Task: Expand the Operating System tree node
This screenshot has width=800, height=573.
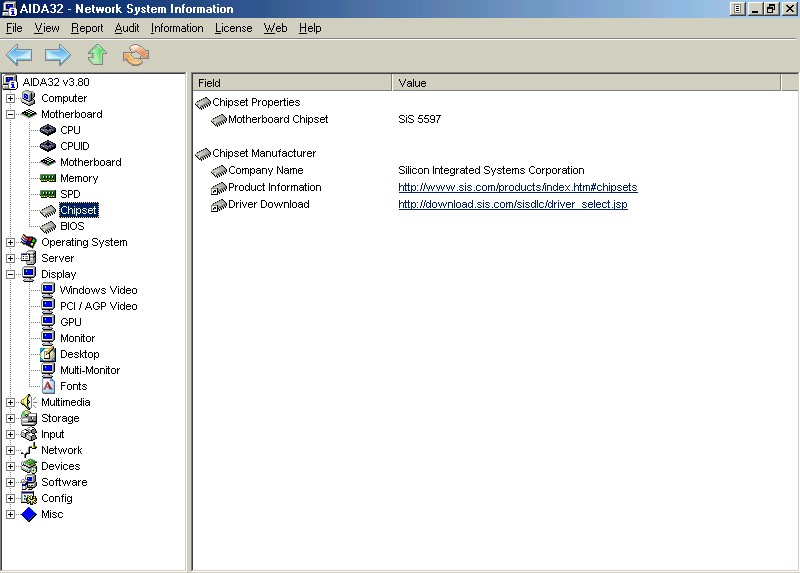Action: coord(10,242)
